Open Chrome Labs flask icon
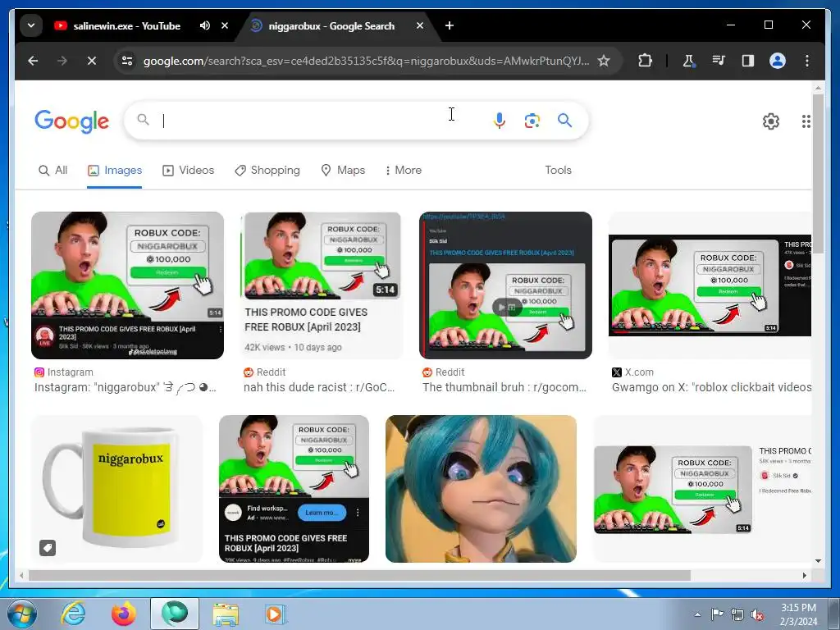This screenshot has width=840, height=630. [688, 61]
